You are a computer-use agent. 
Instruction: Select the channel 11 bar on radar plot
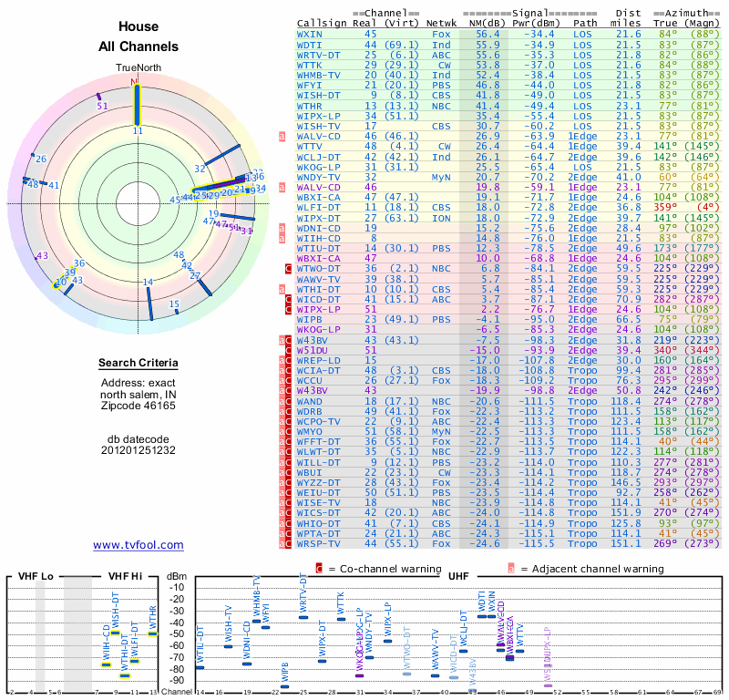[x=138, y=105]
